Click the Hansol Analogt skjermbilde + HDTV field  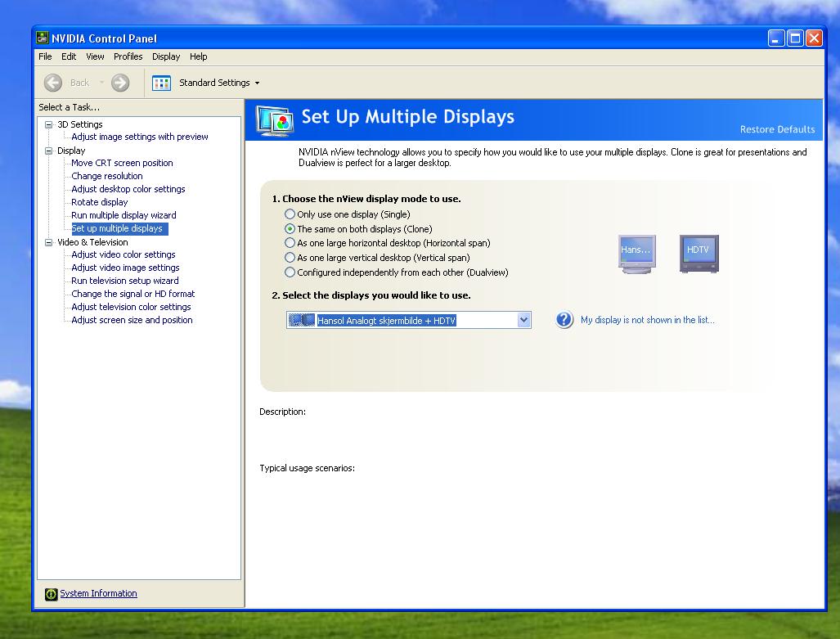pyautogui.click(x=409, y=320)
